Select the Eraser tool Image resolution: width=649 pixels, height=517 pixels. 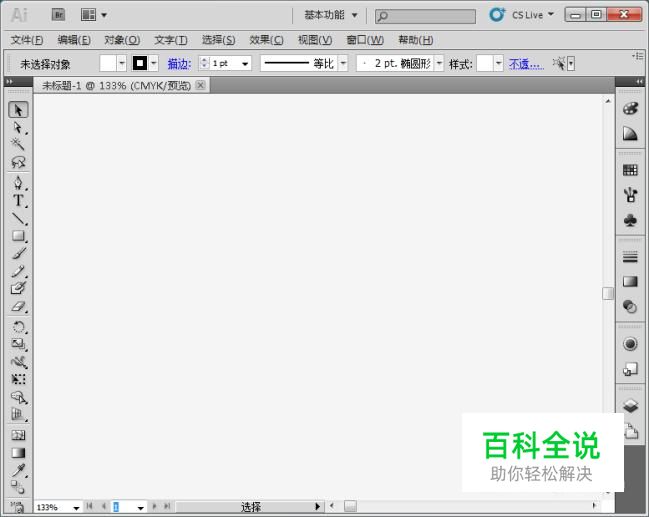click(18, 306)
